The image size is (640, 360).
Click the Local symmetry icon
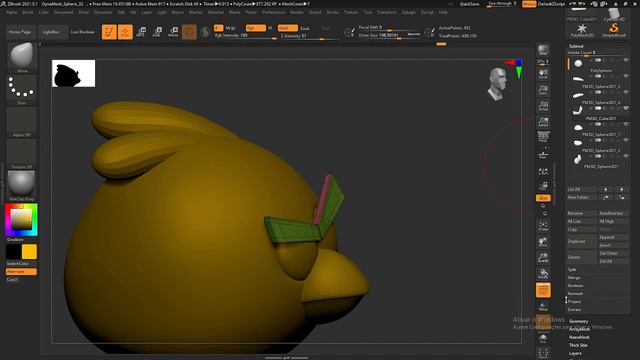543,171
